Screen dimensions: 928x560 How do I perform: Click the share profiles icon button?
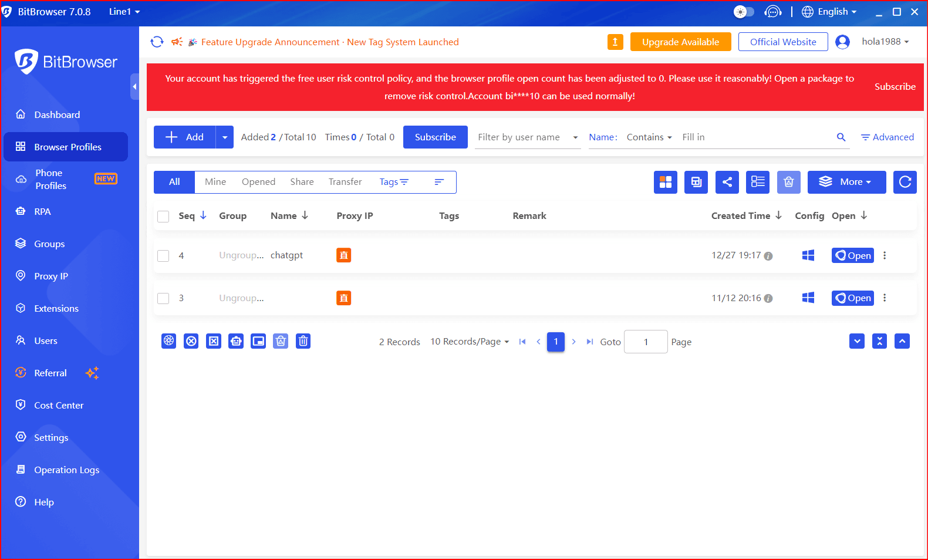click(x=727, y=182)
